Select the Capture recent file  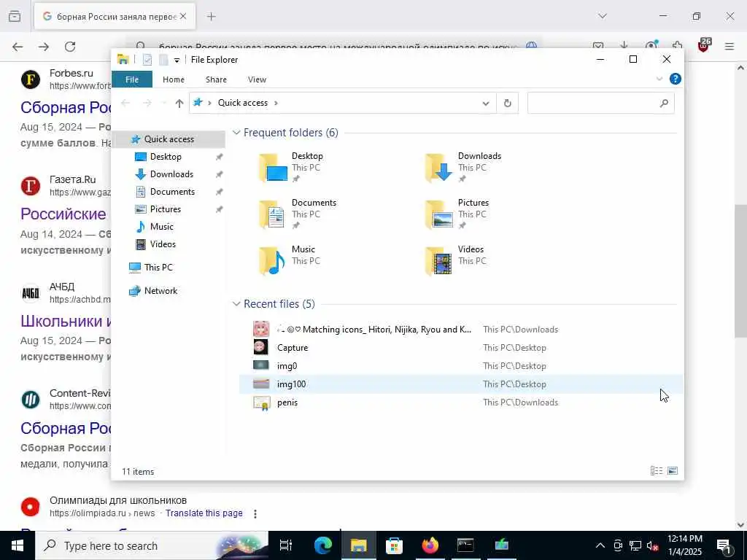[x=460, y=348]
